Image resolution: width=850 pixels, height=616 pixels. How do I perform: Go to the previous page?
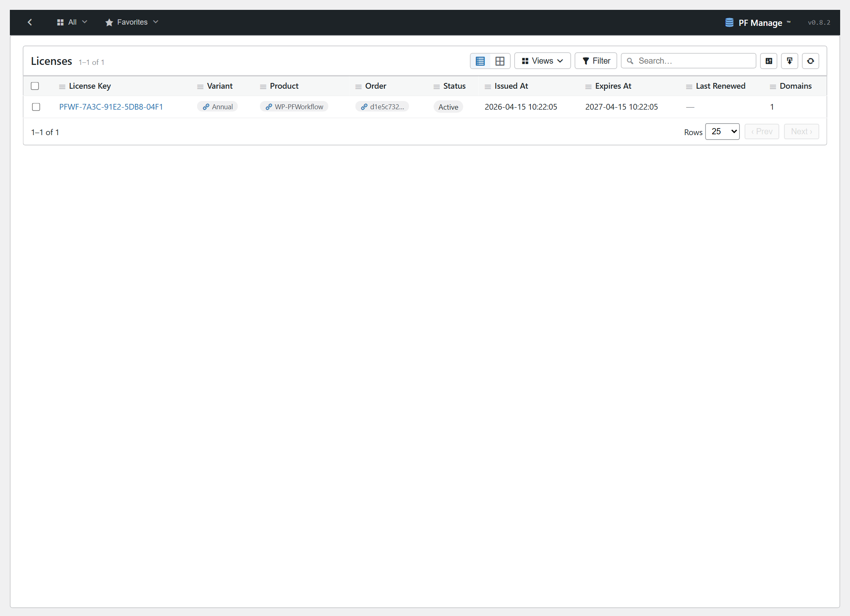(x=762, y=131)
